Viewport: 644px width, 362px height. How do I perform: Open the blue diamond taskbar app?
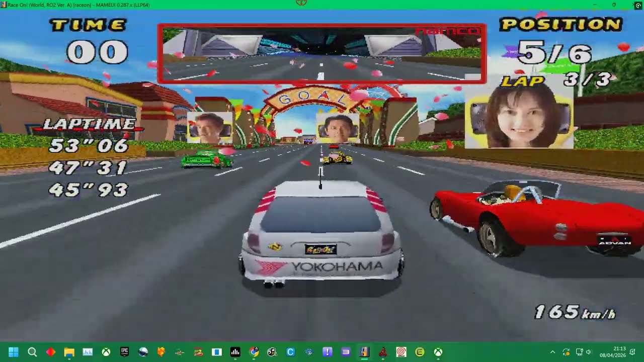coord(309,352)
